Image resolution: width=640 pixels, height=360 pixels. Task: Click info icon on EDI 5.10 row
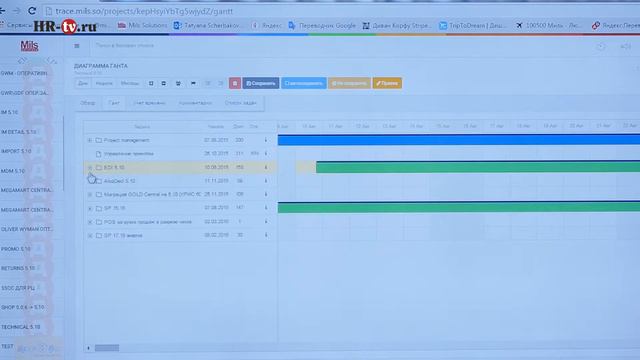tap(266, 167)
